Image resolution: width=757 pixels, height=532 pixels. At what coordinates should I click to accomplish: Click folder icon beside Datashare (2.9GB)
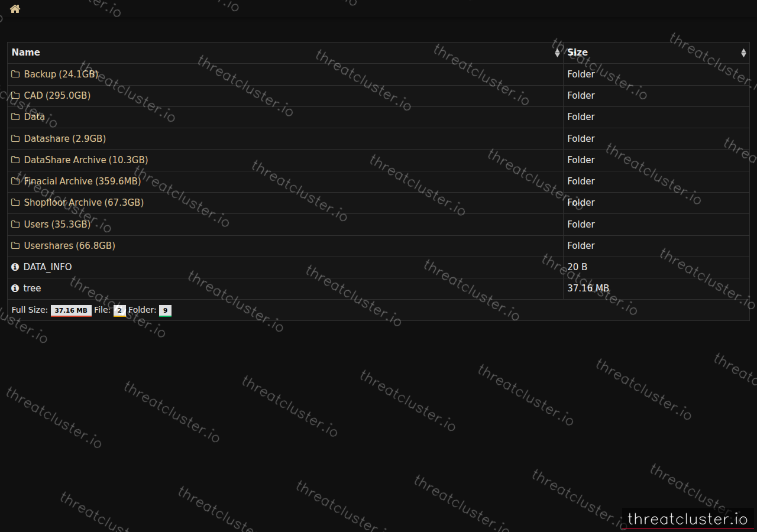pyautogui.click(x=15, y=139)
